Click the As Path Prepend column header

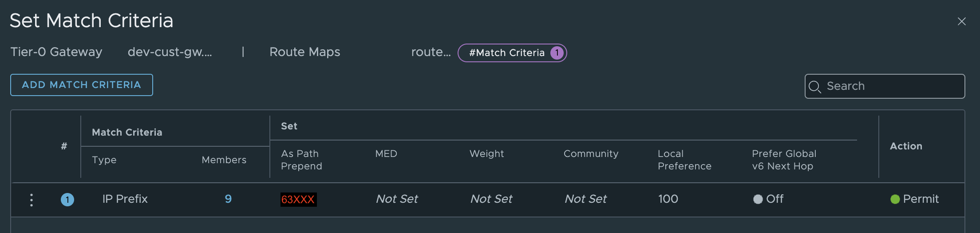click(x=301, y=160)
